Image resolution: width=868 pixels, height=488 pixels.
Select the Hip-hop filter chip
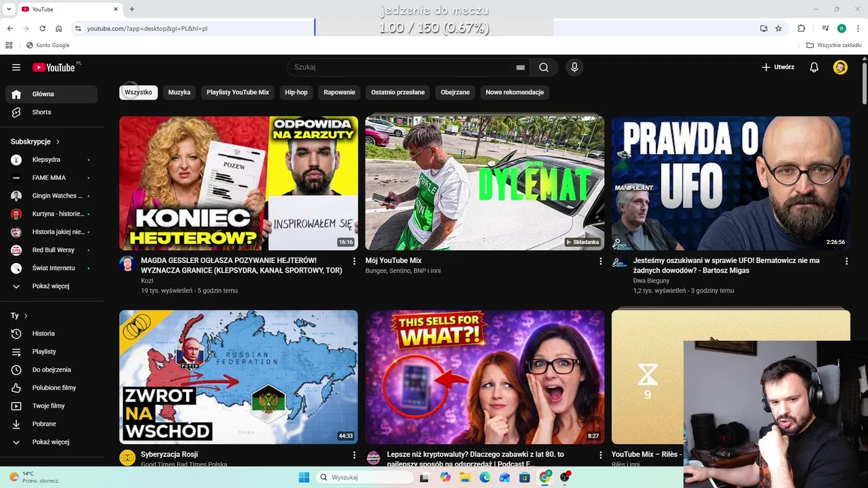pos(296,92)
